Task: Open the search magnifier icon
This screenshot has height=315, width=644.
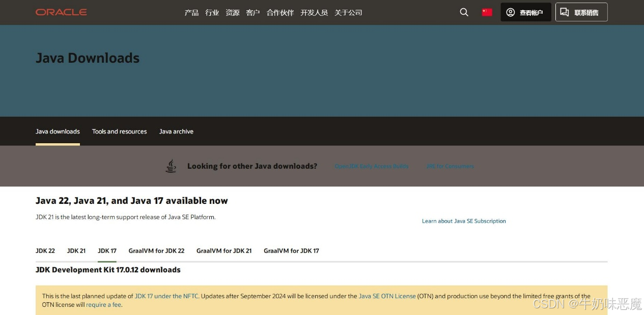Action: (x=464, y=12)
